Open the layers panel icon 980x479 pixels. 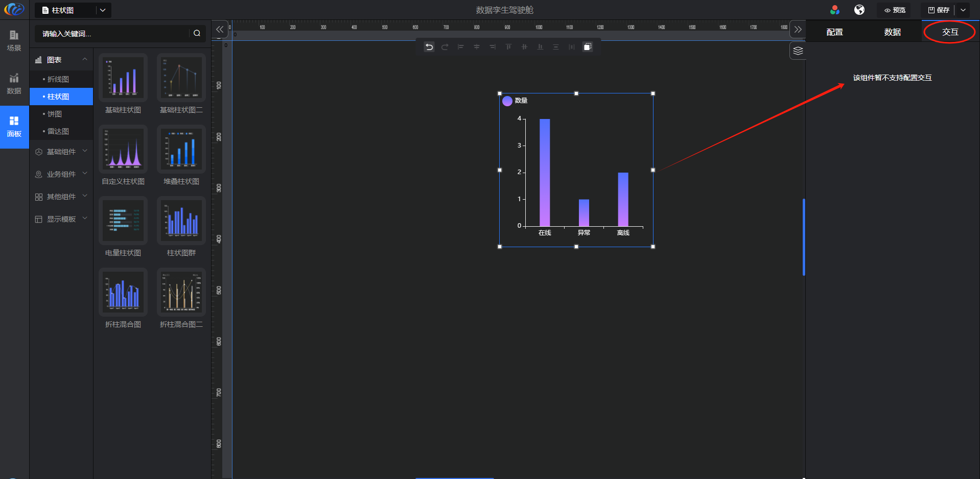tap(798, 51)
